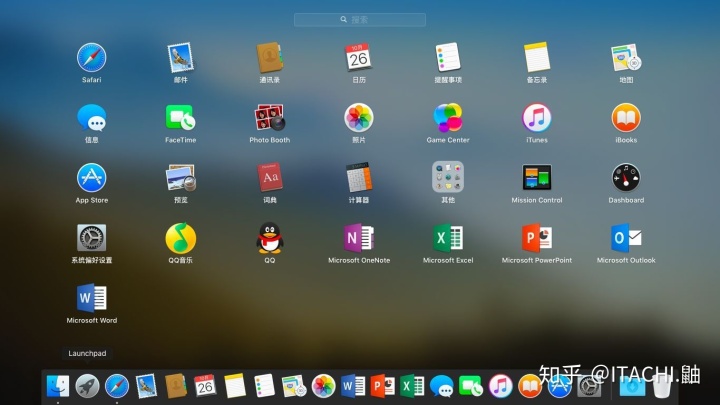Launch 信息 (Messages) in the Launchpad grid
This screenshot has height=405, width=720.
(x=91, y=118)
